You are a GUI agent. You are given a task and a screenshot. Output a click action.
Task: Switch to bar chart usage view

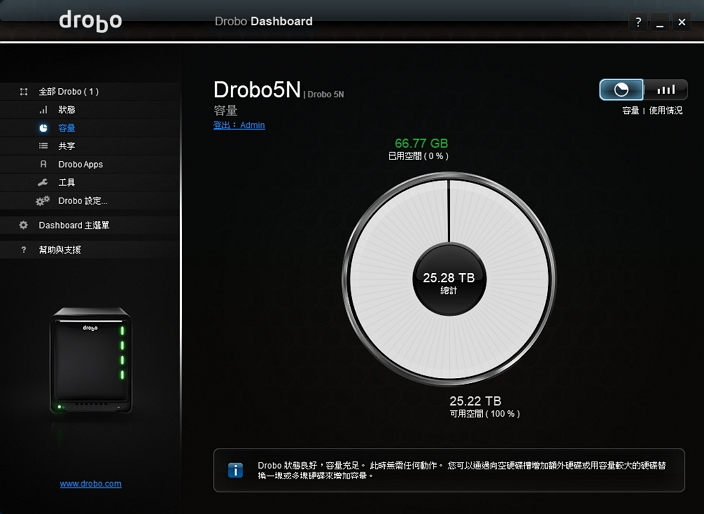[x=665, y=90]
